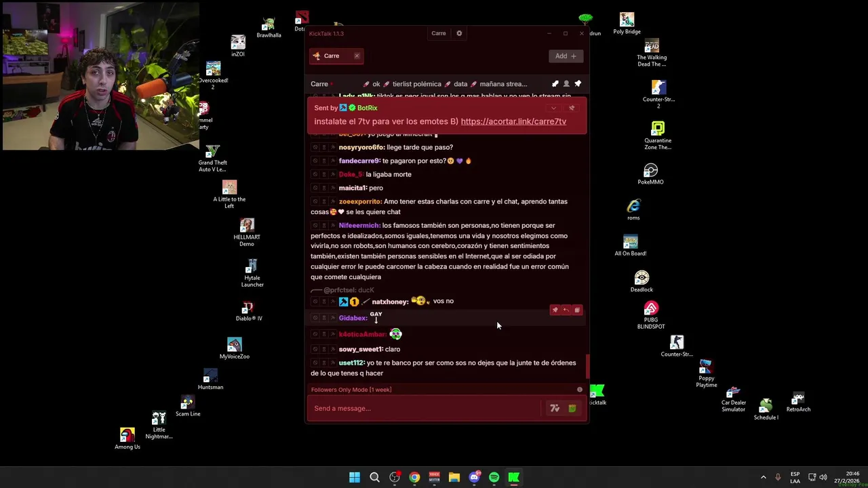Viewport: 868px width, 488px height.
Task: Click the Carre title bar button
Action: click(x=439, y=33)
